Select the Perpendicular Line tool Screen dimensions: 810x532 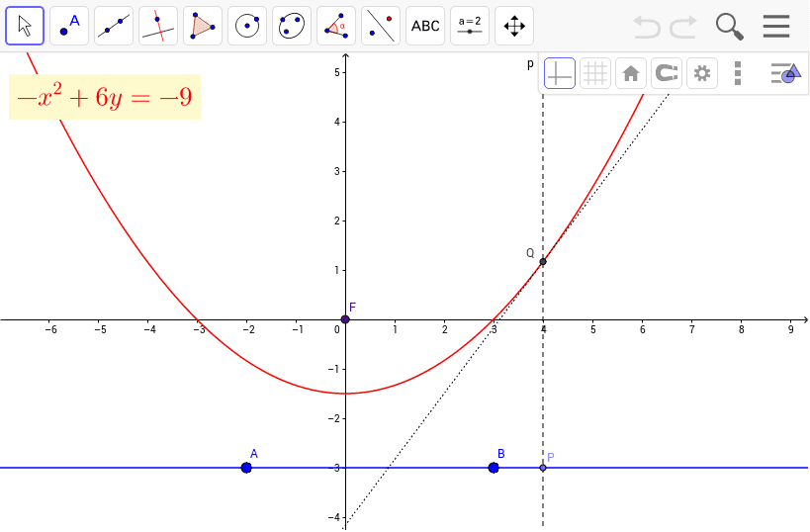coord(158,26)
